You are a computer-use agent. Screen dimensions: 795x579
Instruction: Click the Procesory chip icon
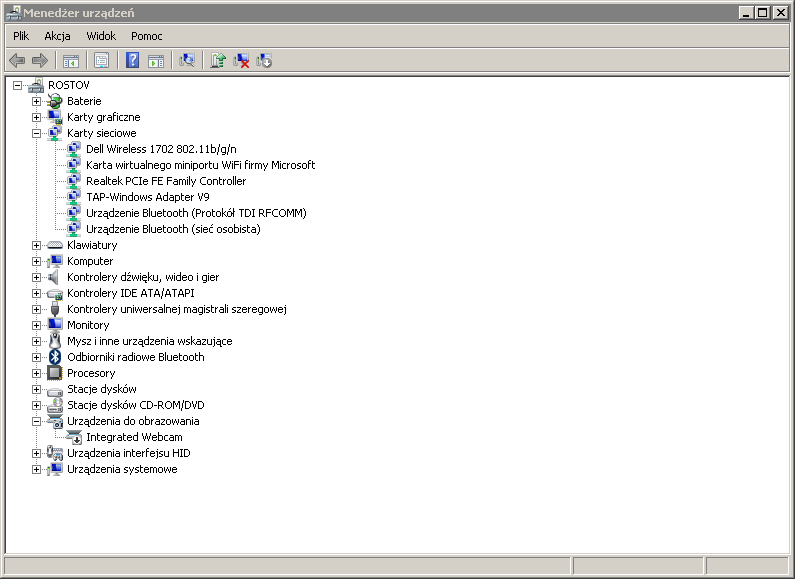pyautogui.click(x=55, y=373)
